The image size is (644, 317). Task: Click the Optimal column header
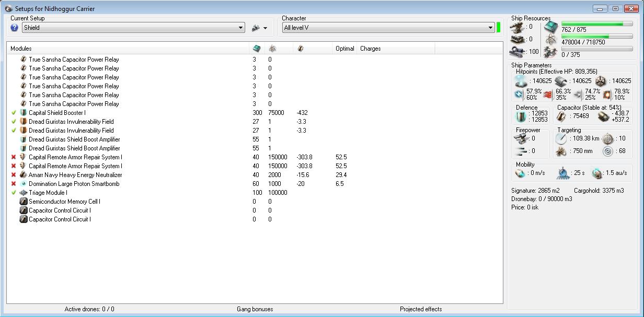tap(345, 49)
